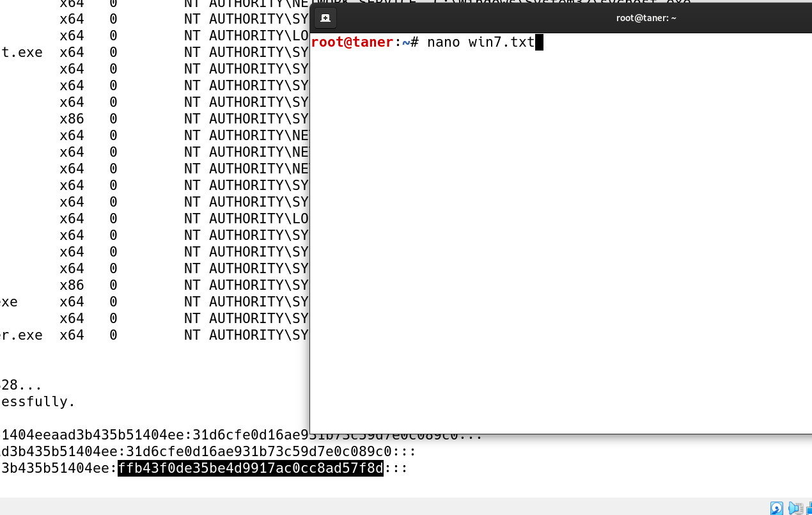Screen dimensions: 812x515
Task: Click the terminal title "root@taner: ~"
Action: tap(646, 18)
